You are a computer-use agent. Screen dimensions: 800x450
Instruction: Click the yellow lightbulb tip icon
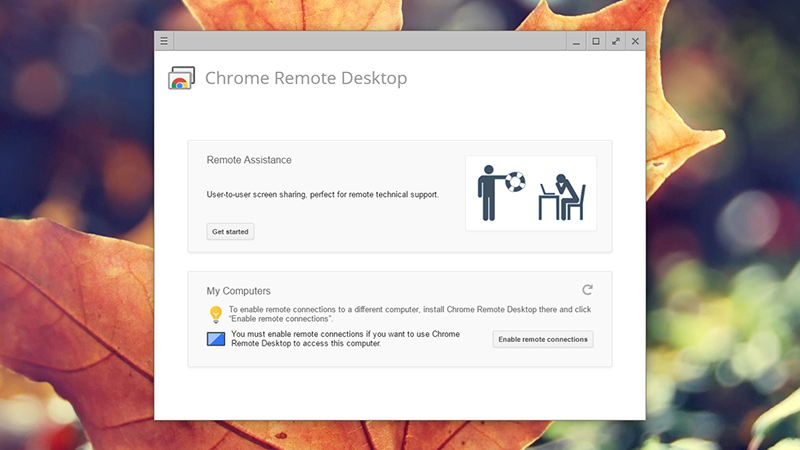(x=216, y=314)
